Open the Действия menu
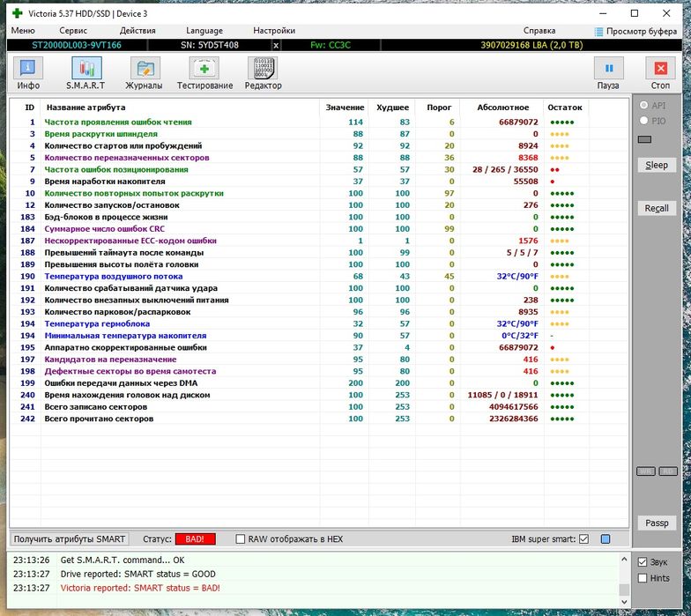The width and height of the screenshot is (691, 616). 137,31
